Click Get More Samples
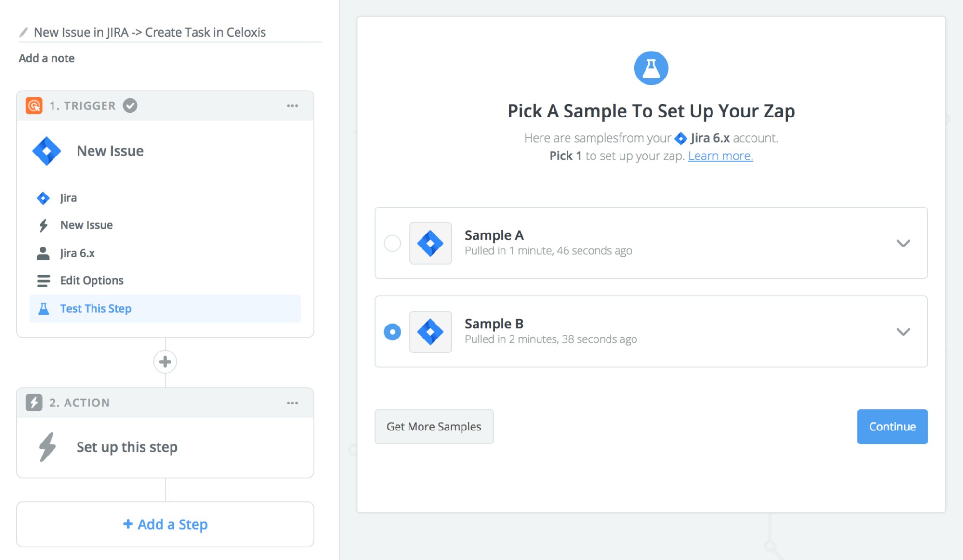 pos(434,426)
